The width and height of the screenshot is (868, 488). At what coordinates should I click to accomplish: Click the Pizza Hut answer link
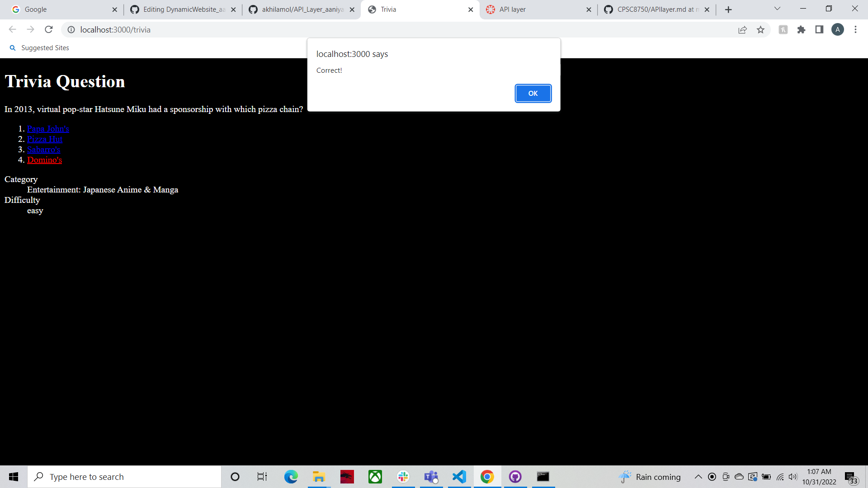click(44, 139)
